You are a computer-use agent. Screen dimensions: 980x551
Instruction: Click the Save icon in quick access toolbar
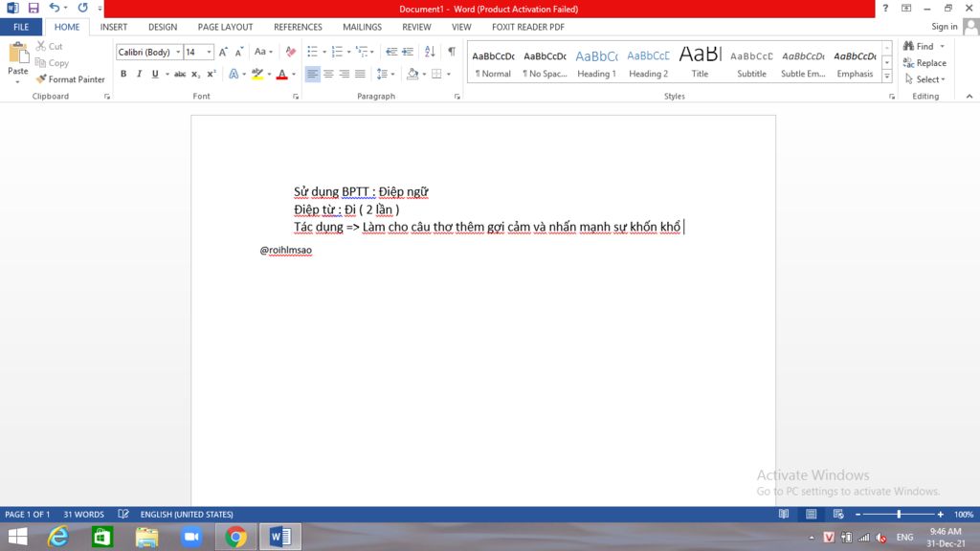tap(33, 8)
